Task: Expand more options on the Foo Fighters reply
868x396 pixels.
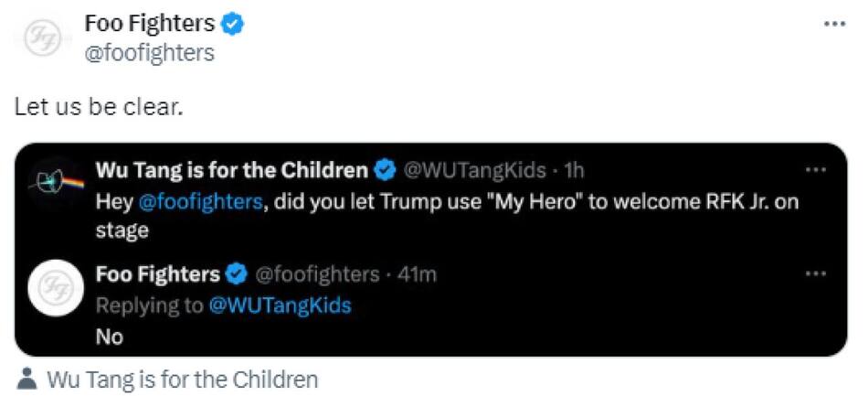Action: coord(815,274)
